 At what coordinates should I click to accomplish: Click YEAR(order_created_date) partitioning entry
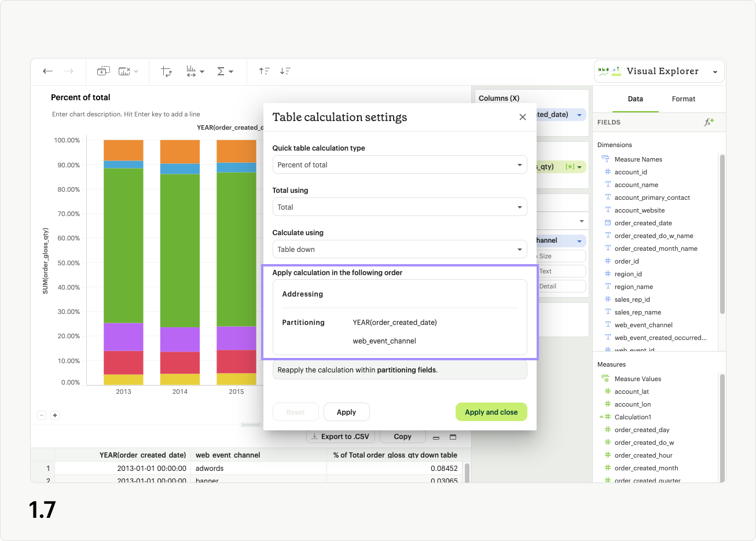(395, 323)
